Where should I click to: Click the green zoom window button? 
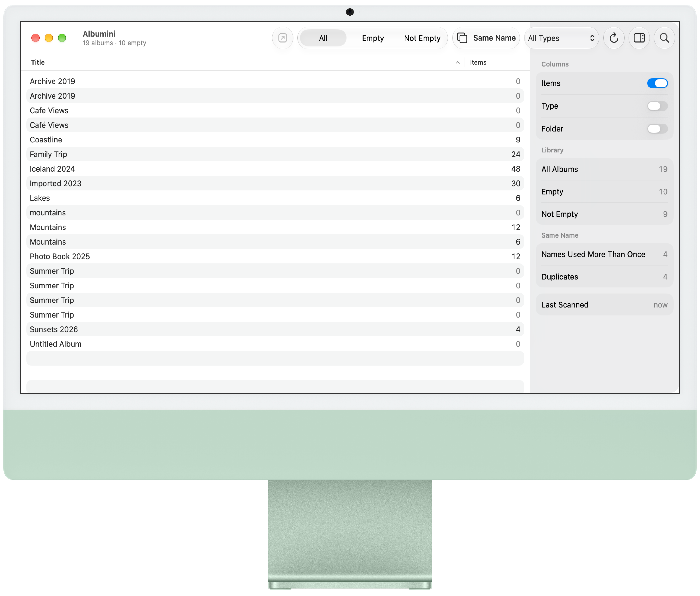click(62, 38)
